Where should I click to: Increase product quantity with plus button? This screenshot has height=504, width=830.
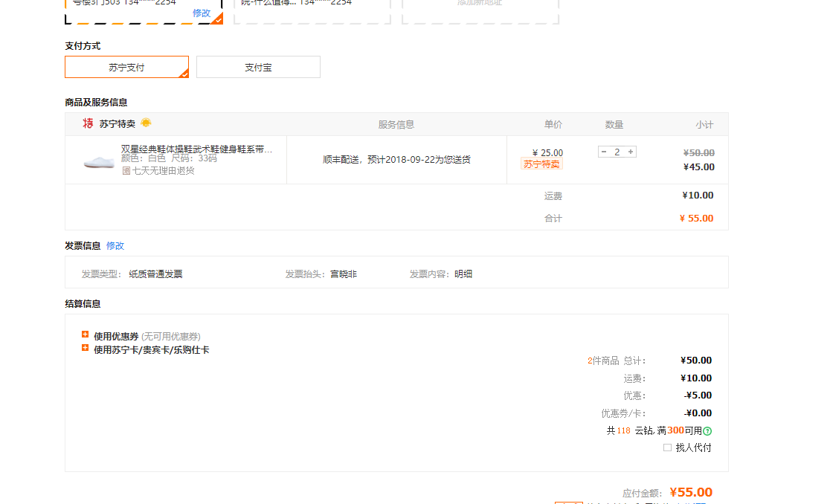pos(631,152)
